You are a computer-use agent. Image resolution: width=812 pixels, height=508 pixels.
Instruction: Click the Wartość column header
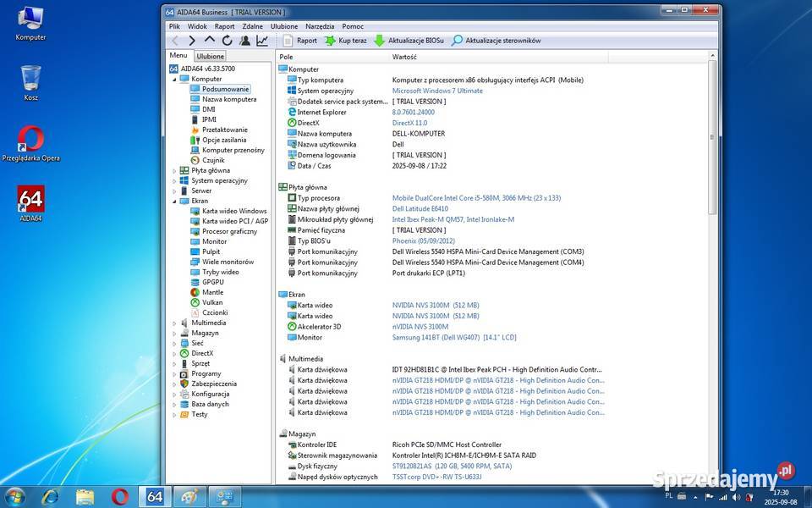coord(403,57)
